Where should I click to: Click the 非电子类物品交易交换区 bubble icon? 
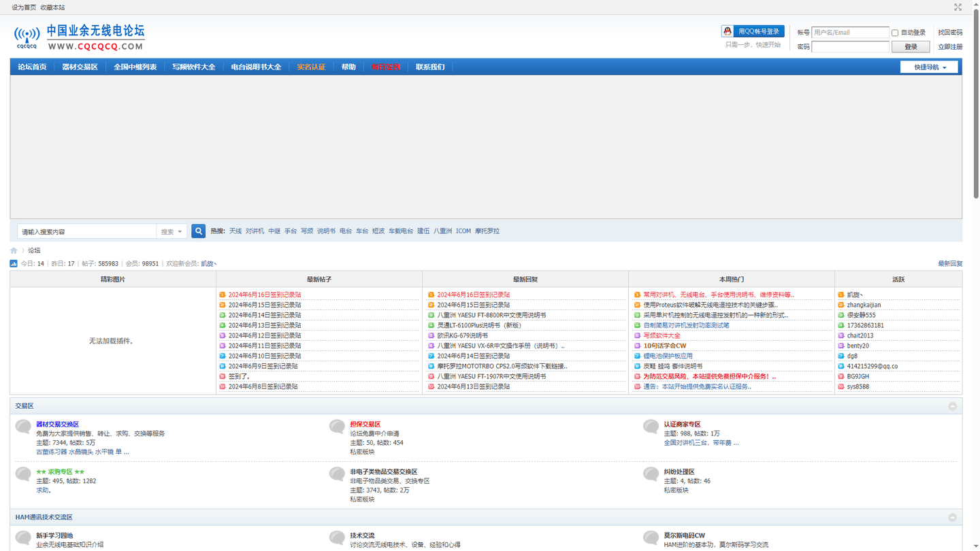pyautogui.click(x=338, y=475)
